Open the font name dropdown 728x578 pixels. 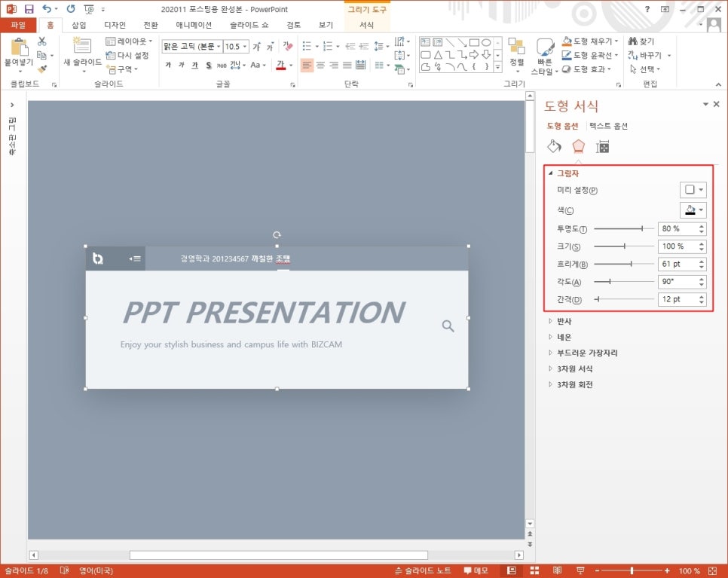[x=219, y=47]
